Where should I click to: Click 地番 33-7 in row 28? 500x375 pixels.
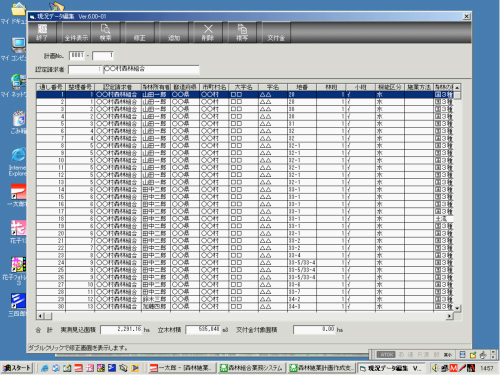(302, 292)
